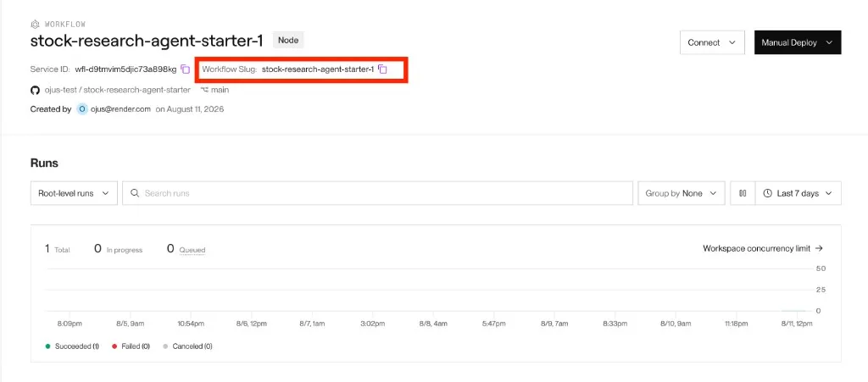868x382 pixels.
Task: Open the Connect dropdown
Action: click(712, 42)
